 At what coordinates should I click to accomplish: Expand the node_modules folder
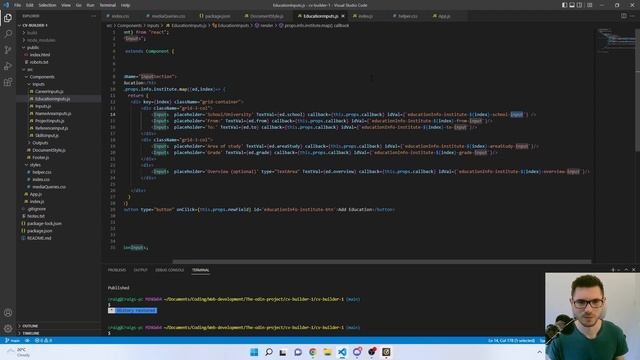(40, 40)
